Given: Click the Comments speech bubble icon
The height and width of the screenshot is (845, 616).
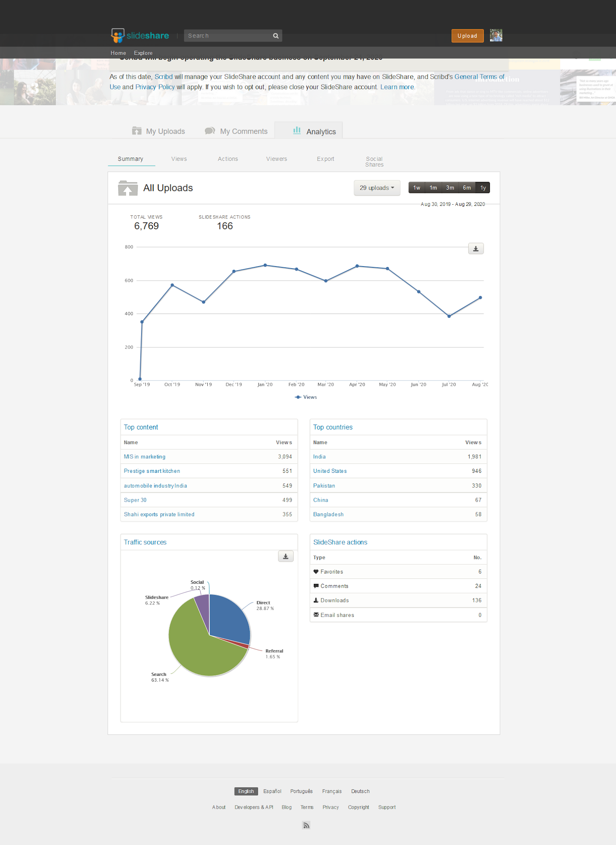Looking at the screenshot, I should [316, 586].
